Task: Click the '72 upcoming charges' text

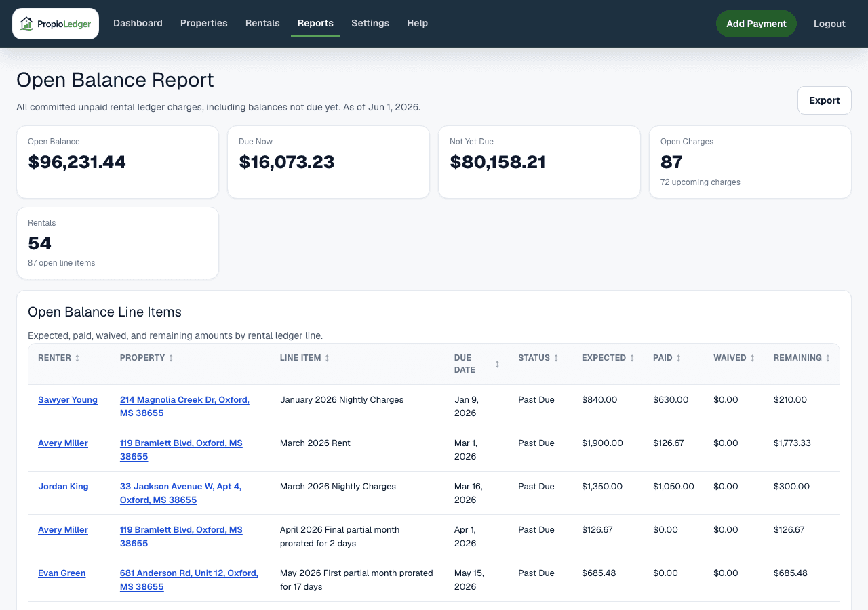Action: coord(701,182)
